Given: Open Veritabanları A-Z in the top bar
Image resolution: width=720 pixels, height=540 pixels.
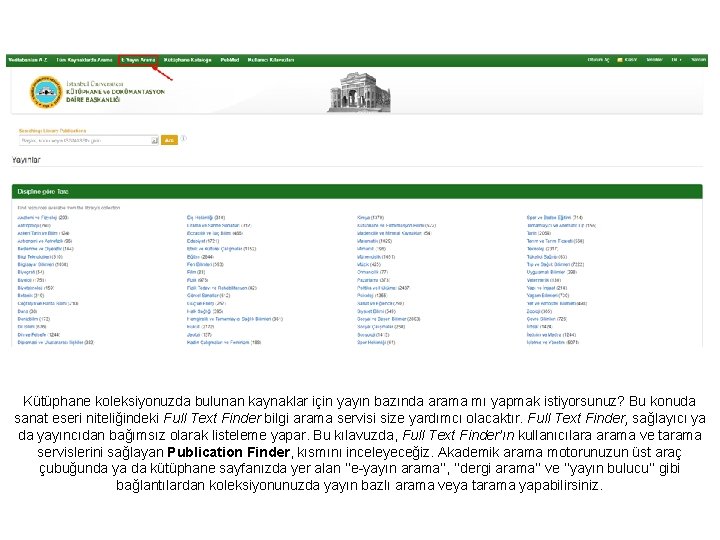Looking at the screenshot, I should (28, 60).
